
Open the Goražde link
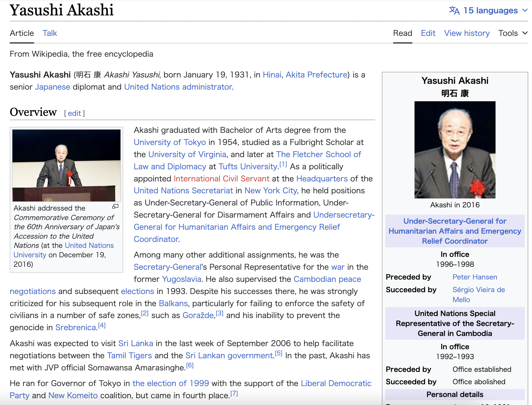pos(198,315)
